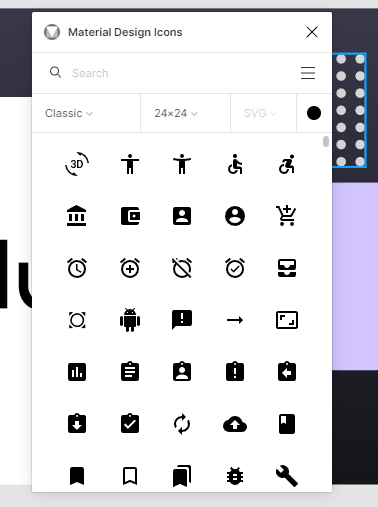Choose the add alarm icon
The width and height of the screenshot is (378, 507).
click(x=130, y=268)
